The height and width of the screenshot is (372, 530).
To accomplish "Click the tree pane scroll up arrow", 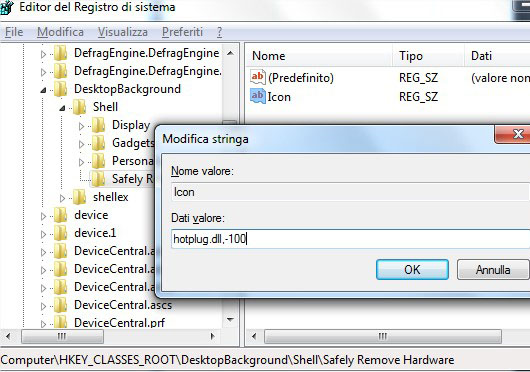I will [x=230, y=53].
